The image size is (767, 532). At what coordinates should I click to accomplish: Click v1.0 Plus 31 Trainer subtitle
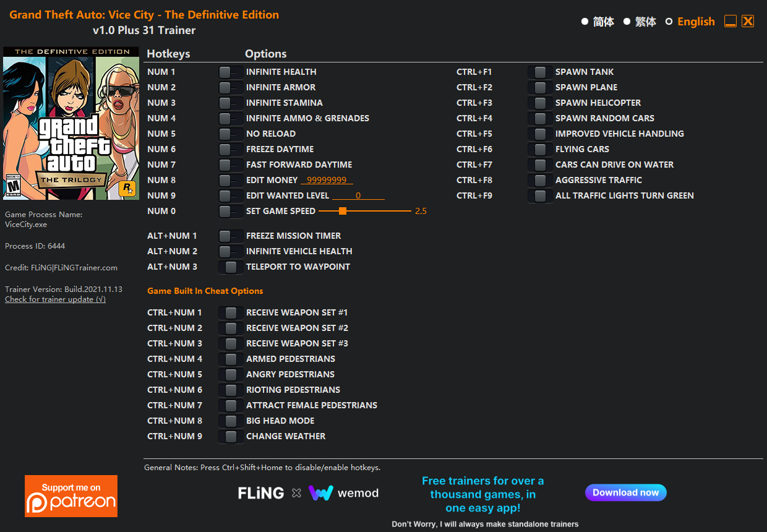pos(144,30)
